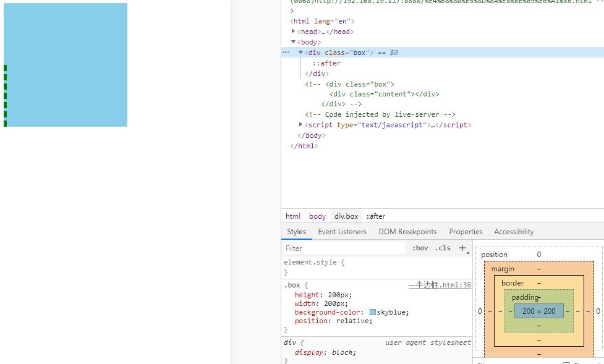The width and height of the screenshot is (604, 364).
Task: Click html in the breadcrumb bar
Action: tap(293, 216)
